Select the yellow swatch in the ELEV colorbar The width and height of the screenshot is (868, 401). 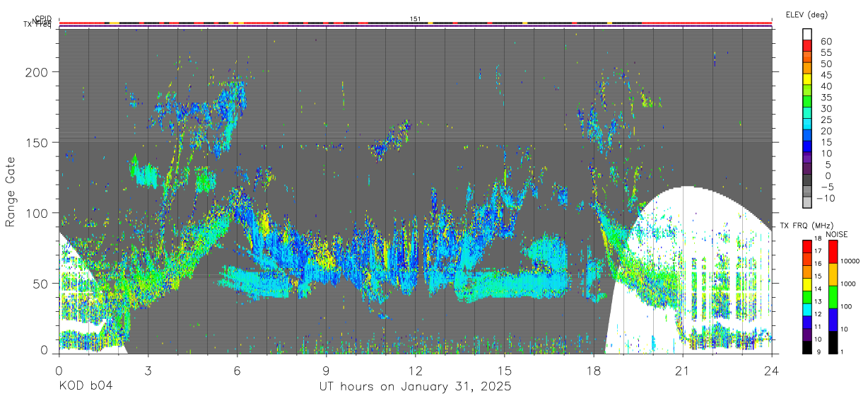[807, 79]
